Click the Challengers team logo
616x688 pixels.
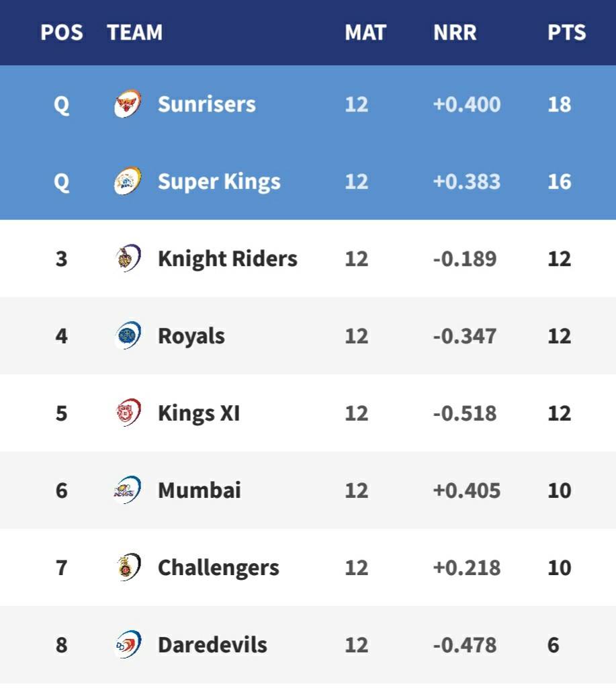click(x=128, y=567)
